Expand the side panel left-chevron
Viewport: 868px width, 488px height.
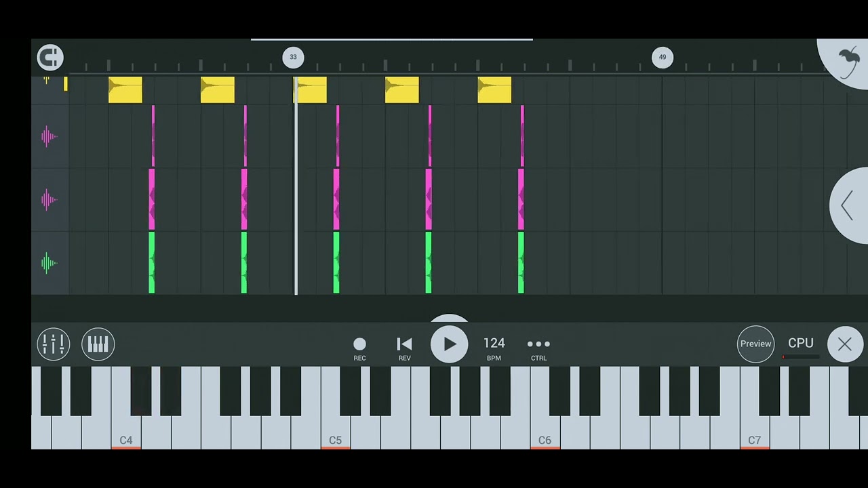[x=849, y=205]
